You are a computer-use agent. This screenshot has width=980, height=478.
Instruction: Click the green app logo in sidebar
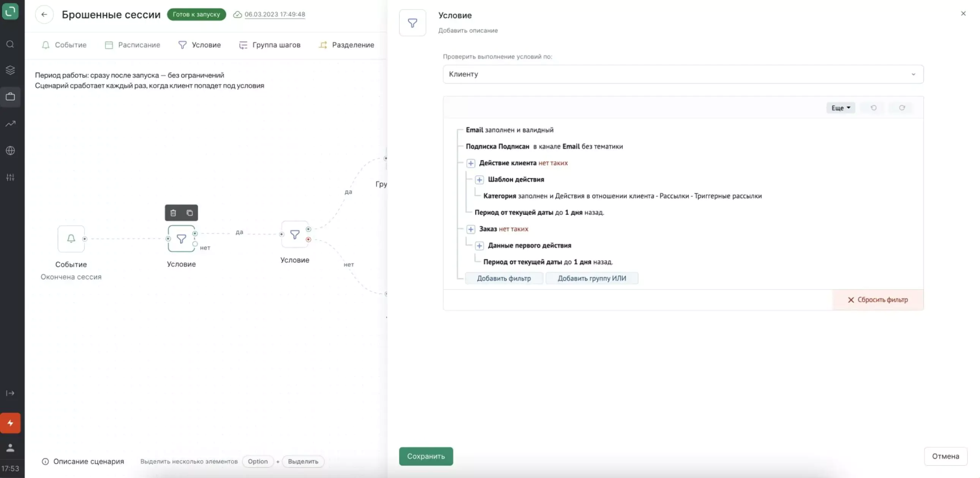(10, 11)
